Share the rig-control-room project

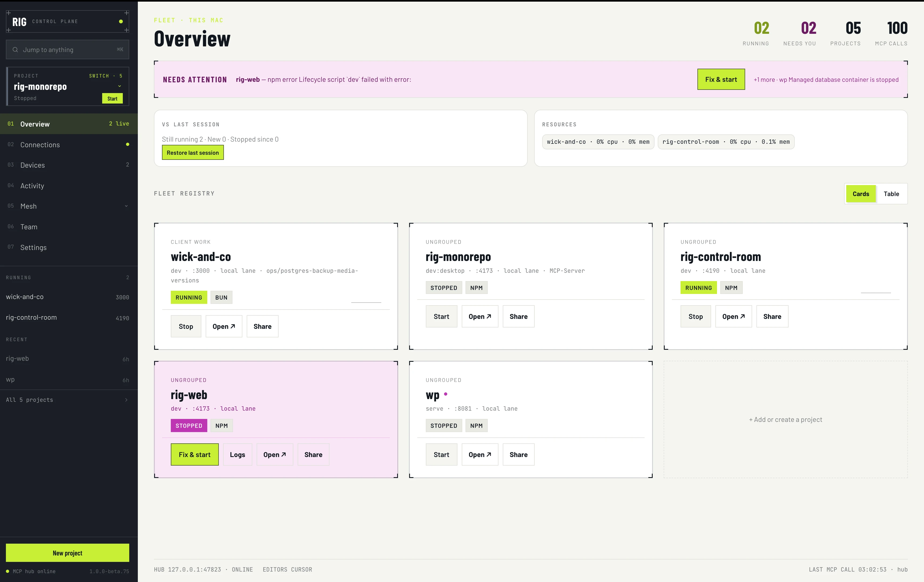point(772,316)
